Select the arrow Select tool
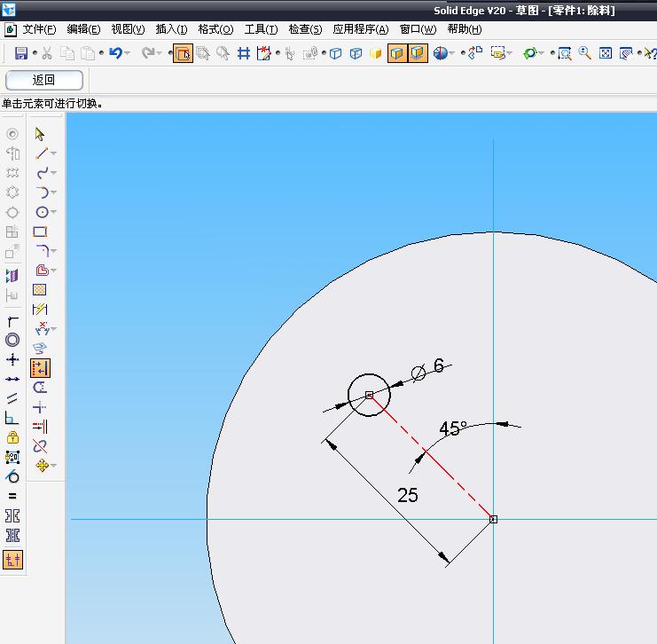The height and width of the screenshot is (644, 657). (x=40, y=134)
